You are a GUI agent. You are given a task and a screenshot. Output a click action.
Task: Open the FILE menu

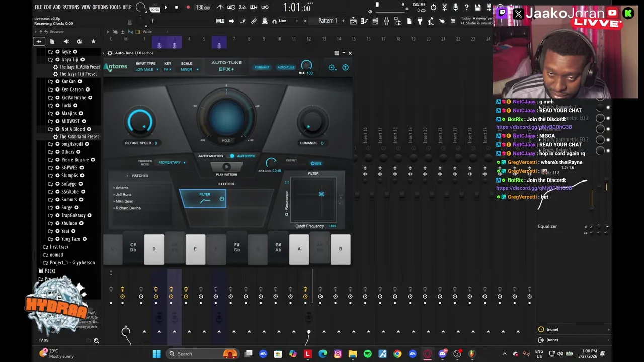point(38,7)
